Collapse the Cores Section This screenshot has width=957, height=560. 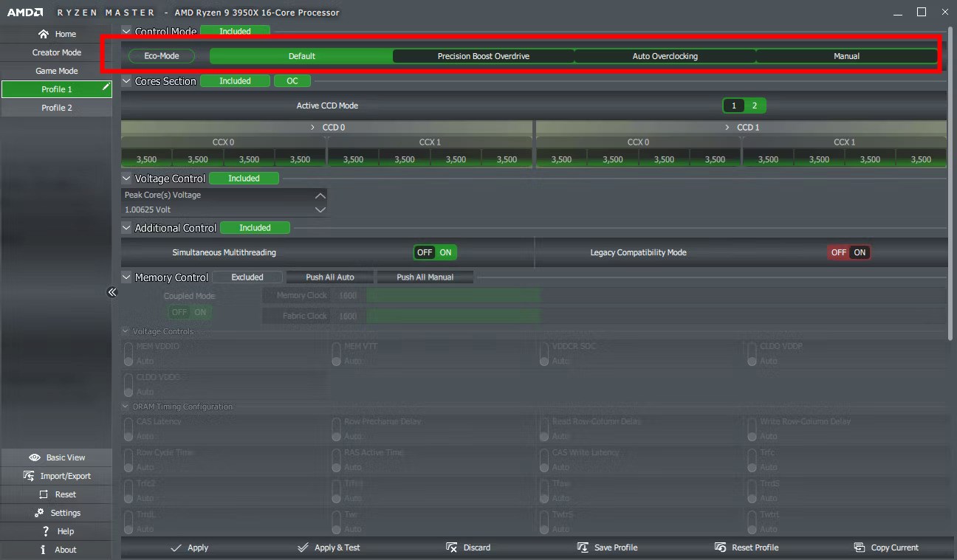click(x=126, y=81)
